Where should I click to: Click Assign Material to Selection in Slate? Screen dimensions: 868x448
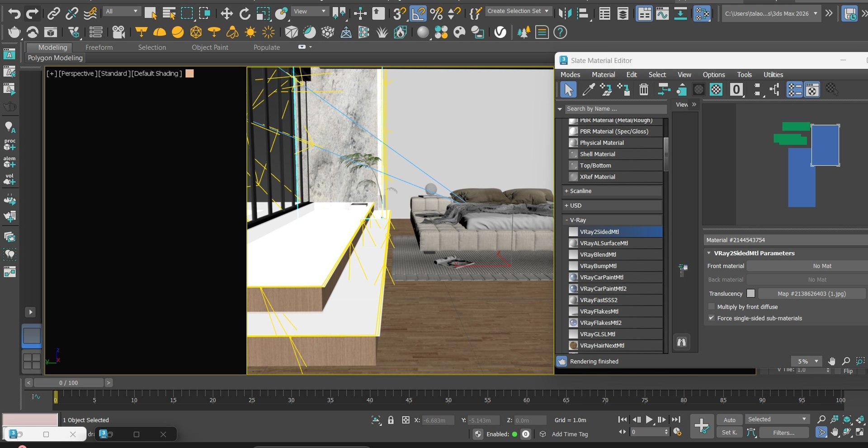pos(624,90)
